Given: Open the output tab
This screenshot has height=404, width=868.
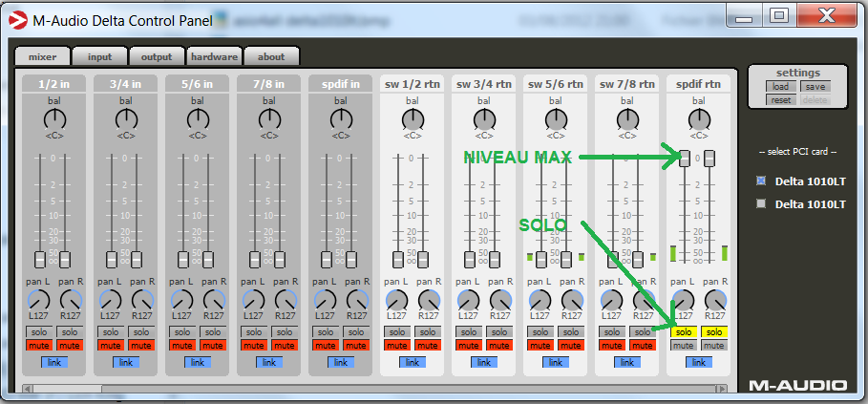Looking at the screenshot, I should (157, 56).
